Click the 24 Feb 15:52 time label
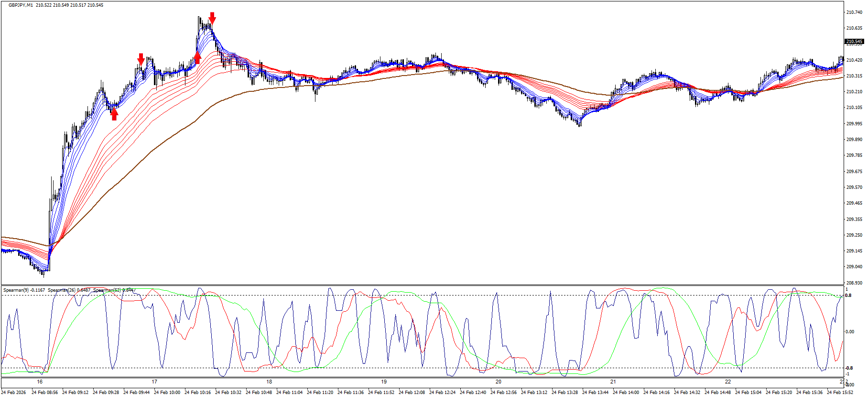Viewport: 868px width, 405px height. point(840,393)
